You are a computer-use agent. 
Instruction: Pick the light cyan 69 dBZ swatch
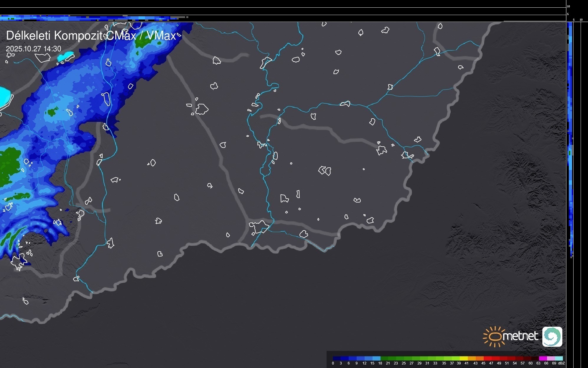[x=559, y=358]
